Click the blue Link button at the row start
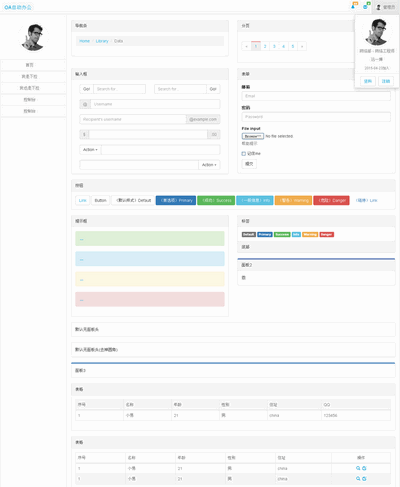 [x=82, y=200]
